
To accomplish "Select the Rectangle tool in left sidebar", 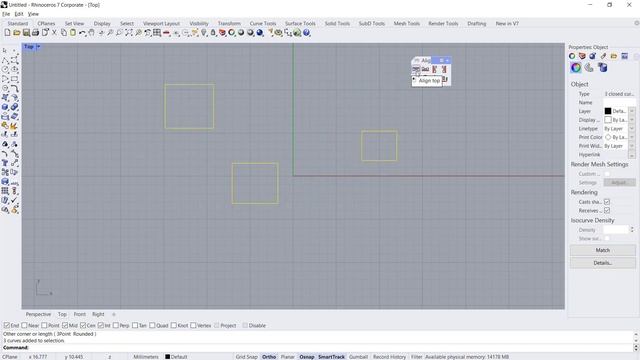I will [15, 79].
